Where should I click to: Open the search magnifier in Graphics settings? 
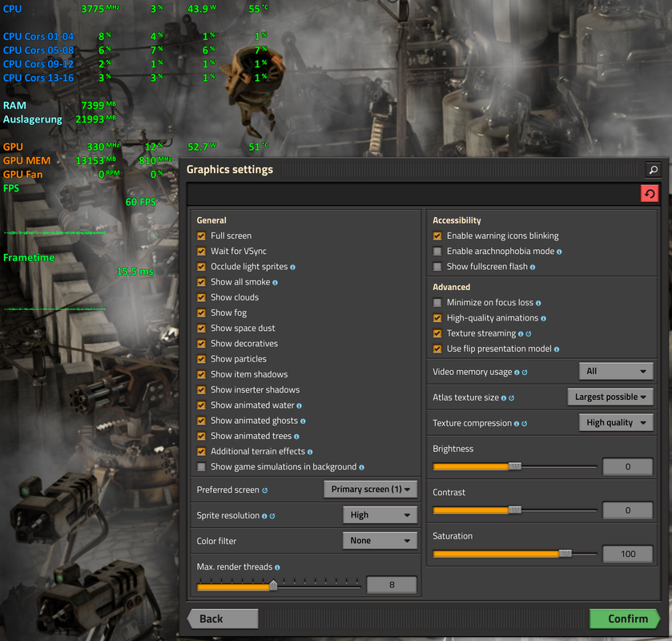pos(653,170)
